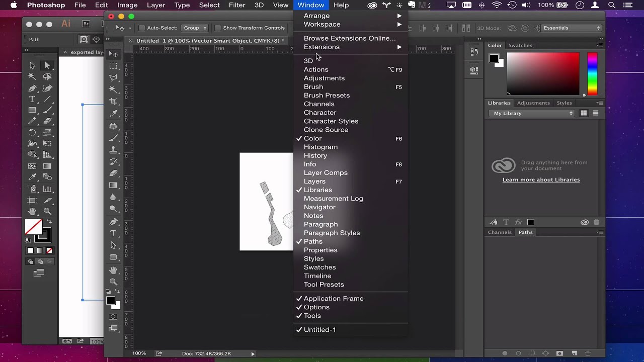Select Illustrator's Rectangle tool
This screenshot has height=362, width=644.
33,110
